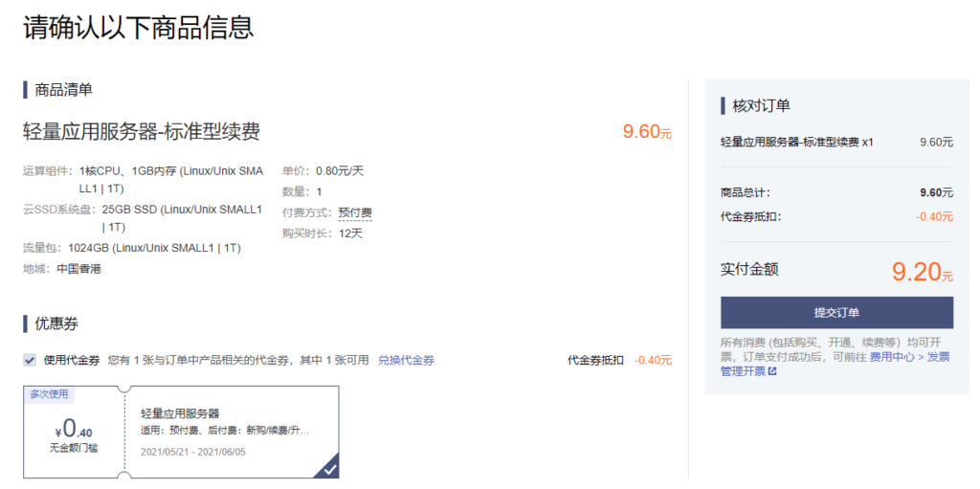
Task: Select the ¥0.40 coupon amount
Action: click(73, 429)
